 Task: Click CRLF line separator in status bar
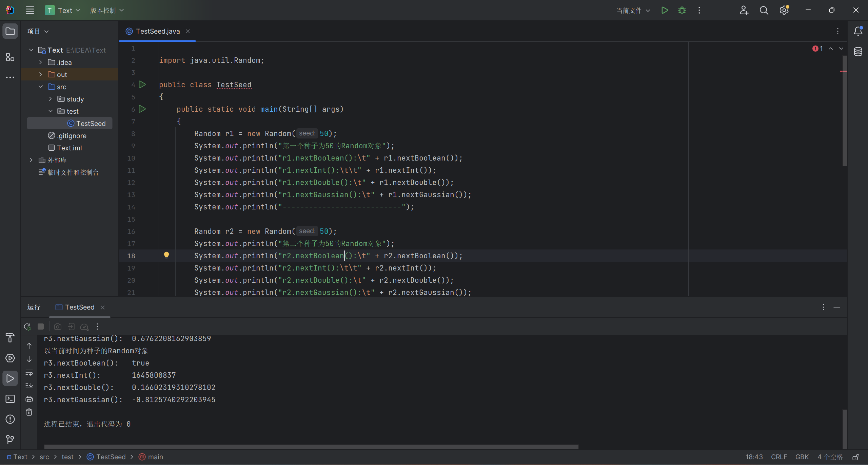coord(779,457)
